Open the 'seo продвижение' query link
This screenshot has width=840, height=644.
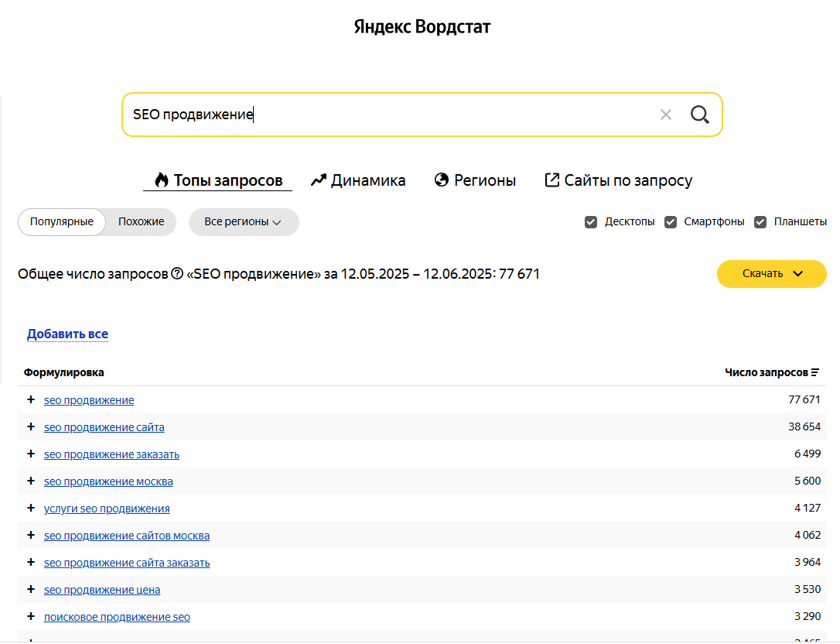pyautogui.click(x=89, y=400)
